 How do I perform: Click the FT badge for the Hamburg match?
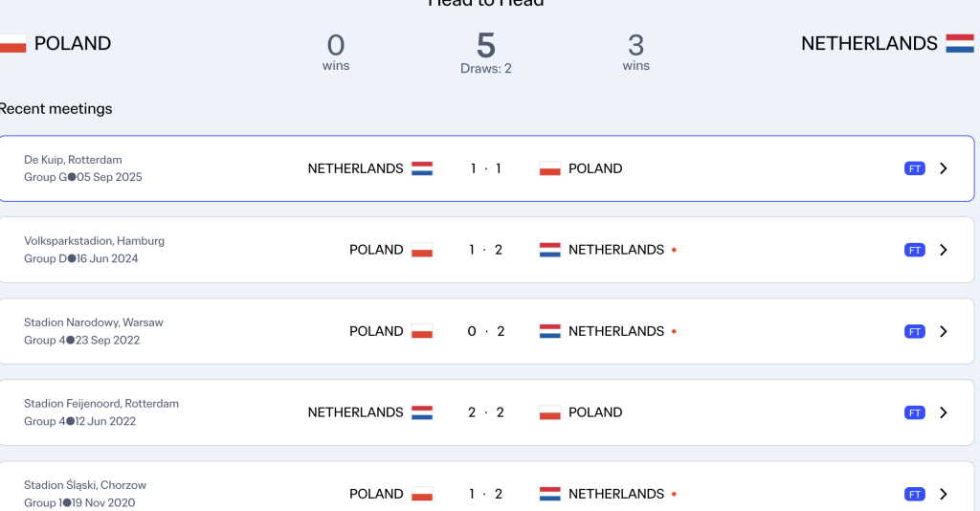pos(915,250)
